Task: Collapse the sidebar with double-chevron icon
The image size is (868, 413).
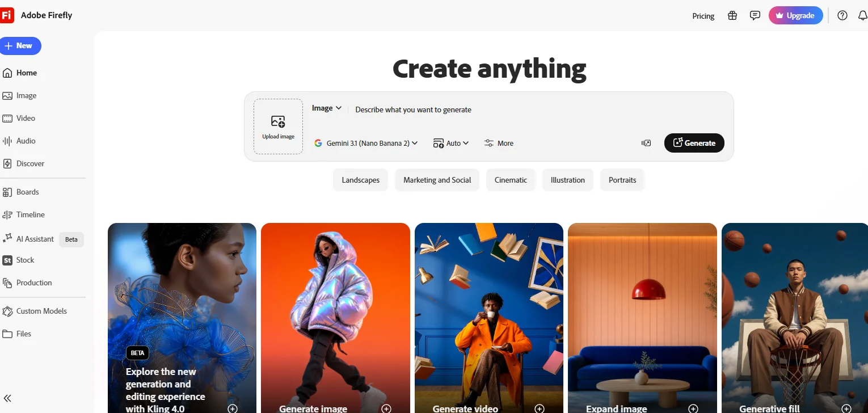Action: tap(7, 398)
